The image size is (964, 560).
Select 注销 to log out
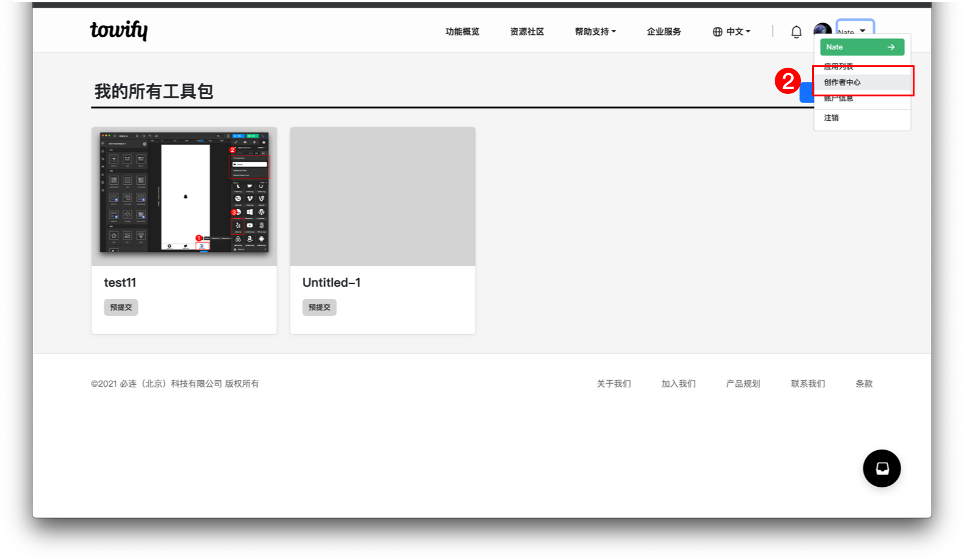(x=862, y=118)
